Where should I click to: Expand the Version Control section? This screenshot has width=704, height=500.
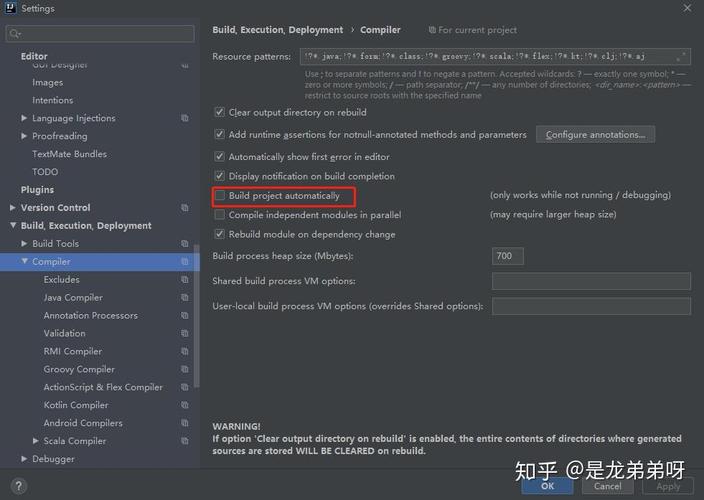13,208
